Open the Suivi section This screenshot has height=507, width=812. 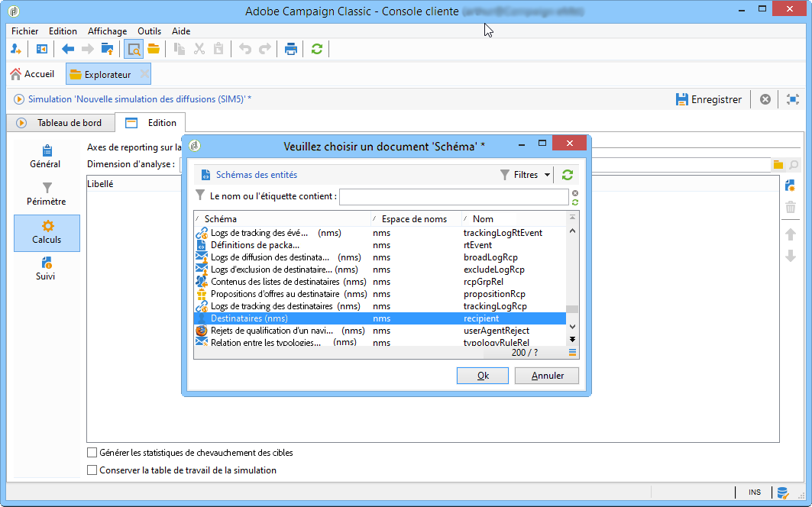click(x=46, y=269)
